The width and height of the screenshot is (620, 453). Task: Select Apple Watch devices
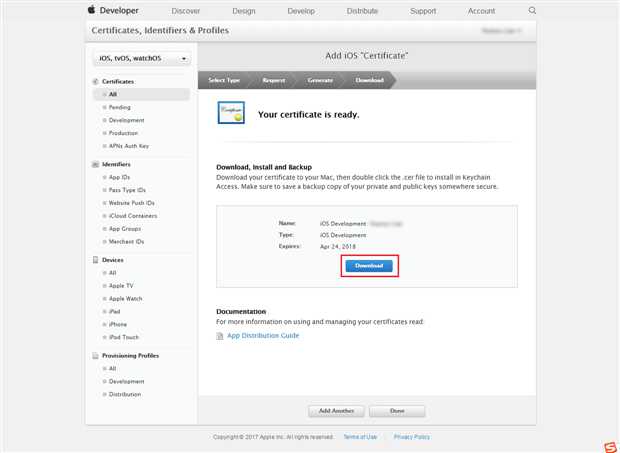click(125, 299)
